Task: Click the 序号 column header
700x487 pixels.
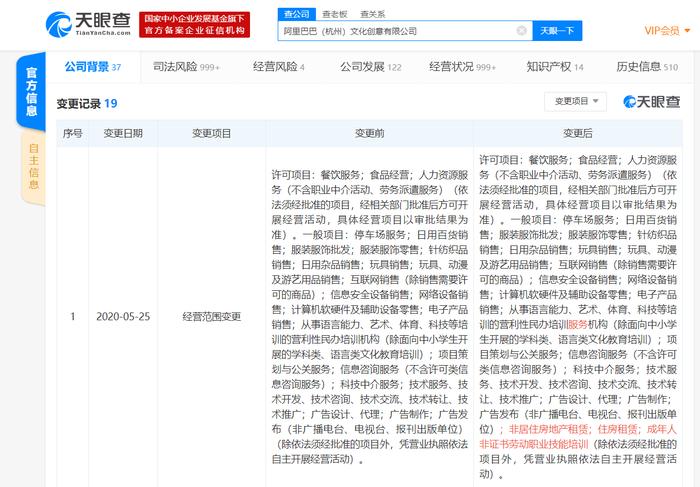Action: (x=73, y=133)
